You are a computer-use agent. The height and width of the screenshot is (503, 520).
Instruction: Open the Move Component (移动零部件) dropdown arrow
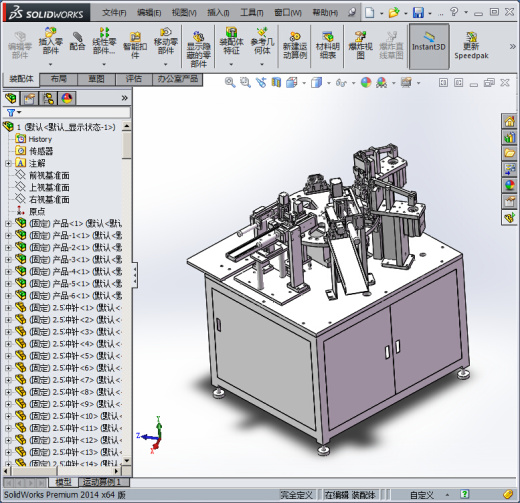[166, 64]
